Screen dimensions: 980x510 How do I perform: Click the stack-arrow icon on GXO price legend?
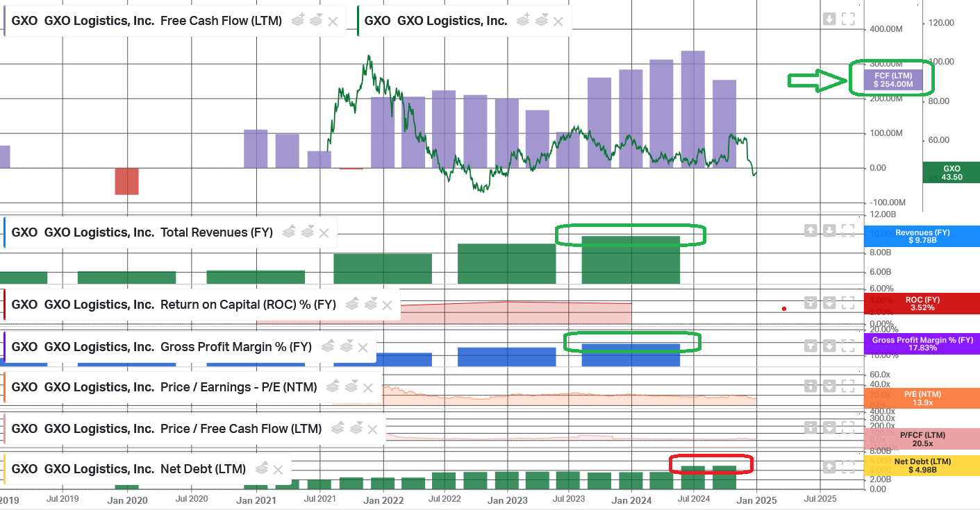(x=541, y=20)
